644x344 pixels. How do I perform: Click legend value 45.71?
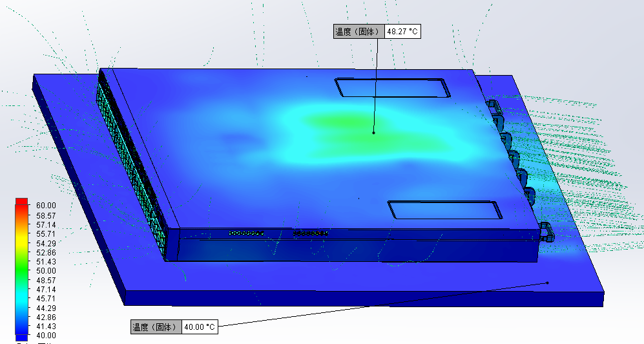(x=46, y=298)
